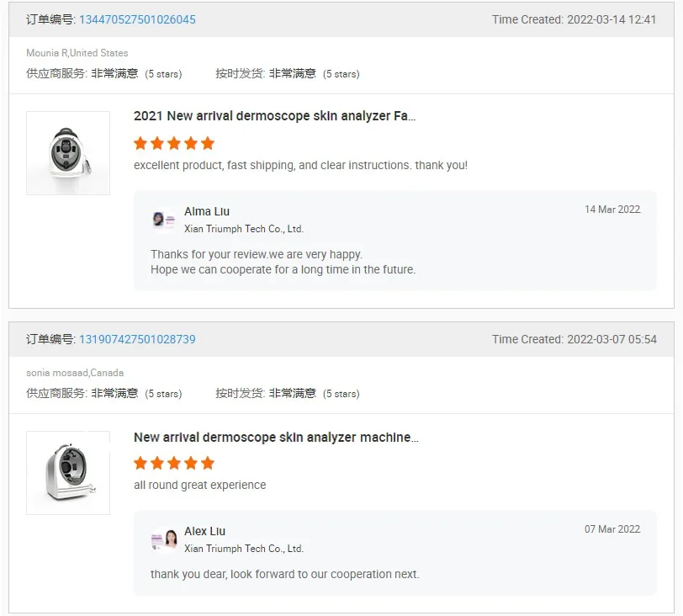
Task: Open order number 134470527501026045 link
Action: tap(137, 19)
